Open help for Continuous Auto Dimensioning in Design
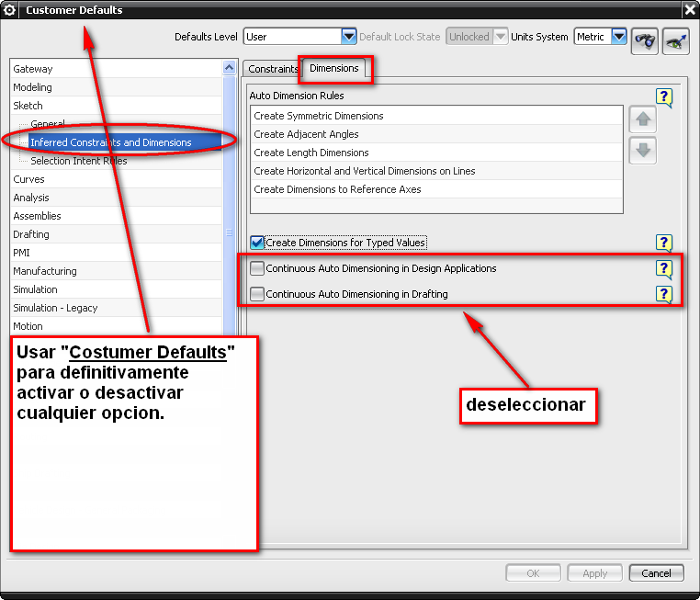This screenshot has height=600, width=700. pos(665,268)
